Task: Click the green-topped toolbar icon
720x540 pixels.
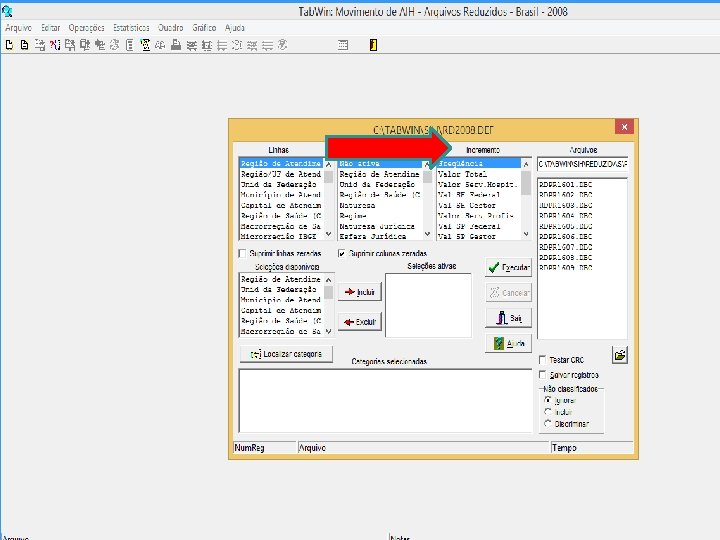Action: coord(145,45)
